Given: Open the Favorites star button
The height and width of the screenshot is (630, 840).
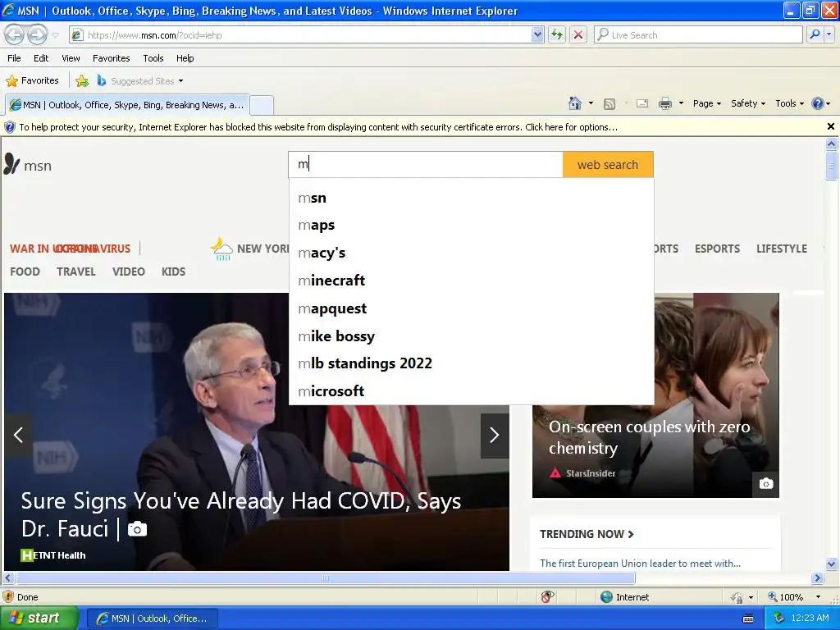Looking at the screenshot, I should [x=32, y=81].
